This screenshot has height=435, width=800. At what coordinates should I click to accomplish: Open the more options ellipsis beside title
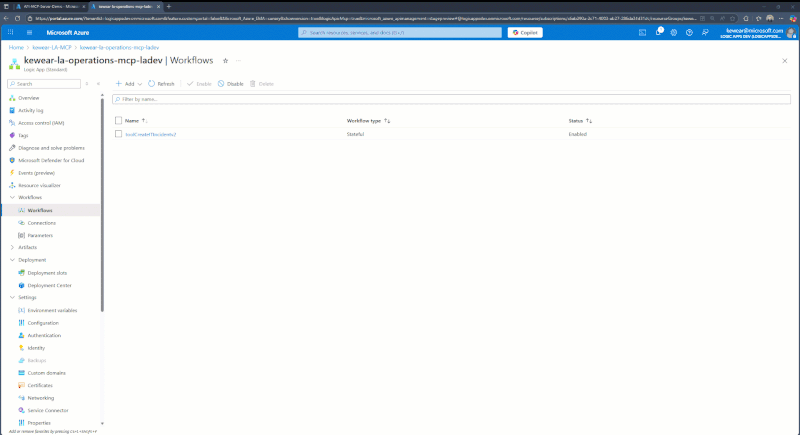(x=238, y=61)
